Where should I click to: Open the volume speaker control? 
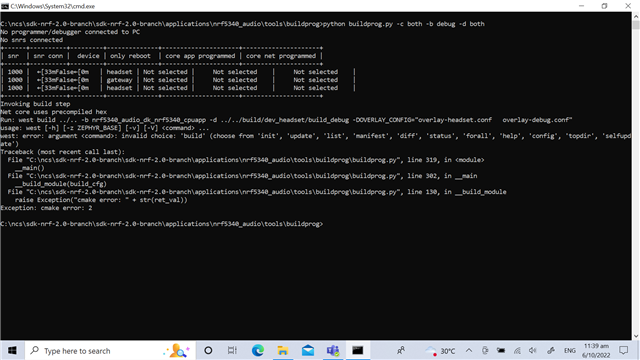point(533,351)
